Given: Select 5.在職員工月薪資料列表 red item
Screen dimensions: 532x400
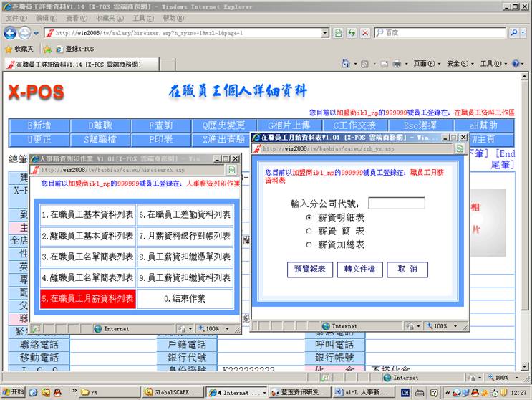Looking at the screenshot, I should click(87, 298).
